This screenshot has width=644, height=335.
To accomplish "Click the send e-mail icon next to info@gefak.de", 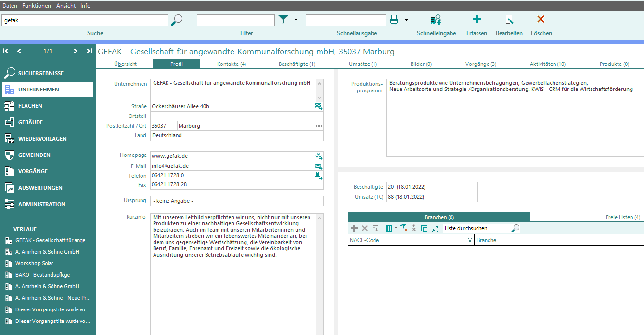I will coord(319,166).
